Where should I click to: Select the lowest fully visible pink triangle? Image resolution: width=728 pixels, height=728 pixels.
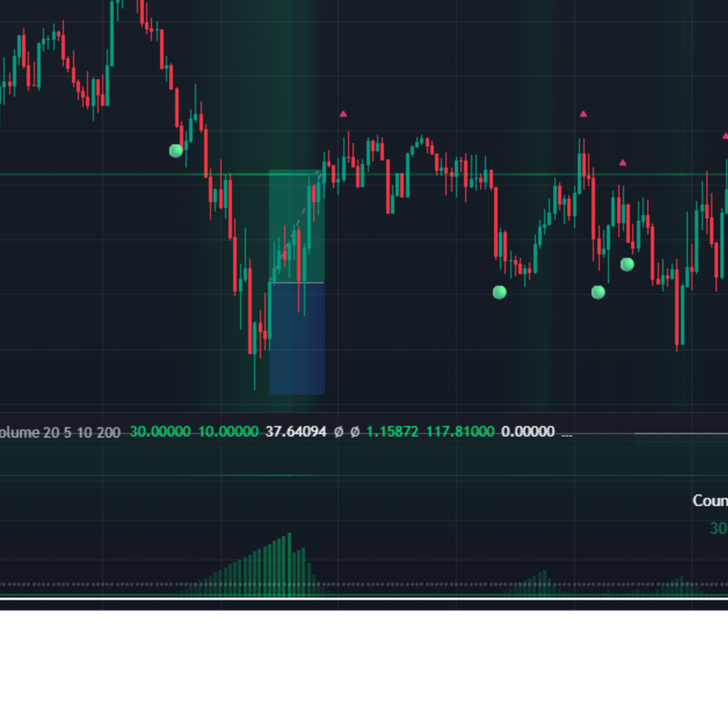point(622,163)
